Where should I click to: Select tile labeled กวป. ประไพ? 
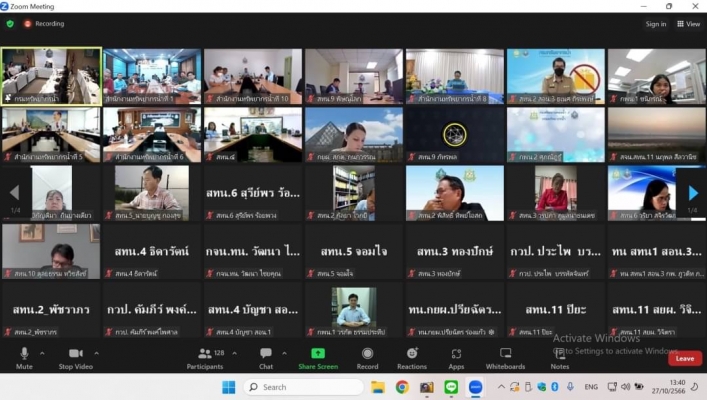tap(556, 251)
